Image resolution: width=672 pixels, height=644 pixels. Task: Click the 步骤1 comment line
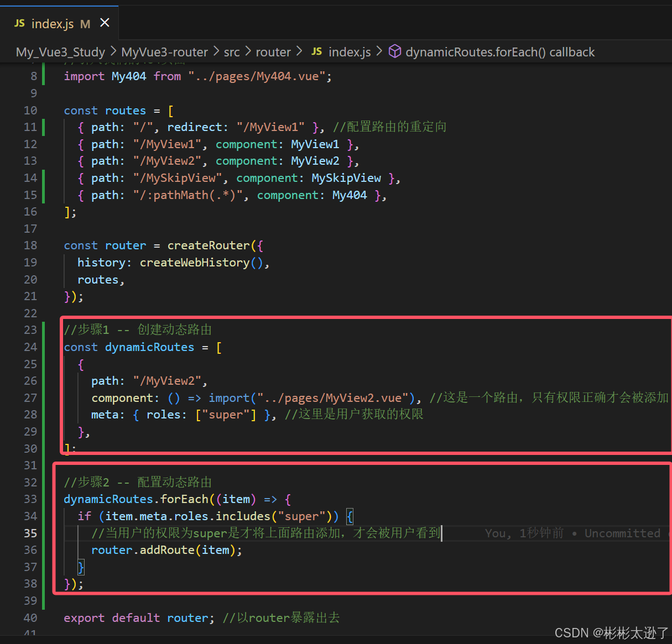(x=138, y=330)
